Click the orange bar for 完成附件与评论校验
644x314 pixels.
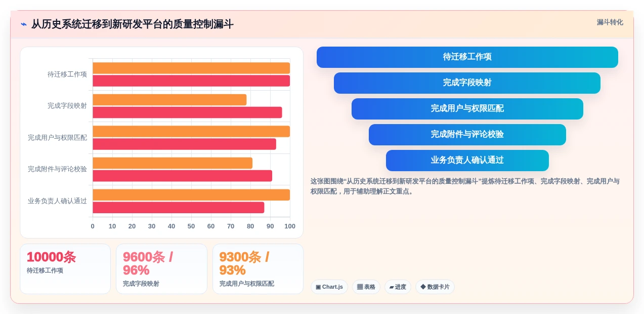point(173,163)
